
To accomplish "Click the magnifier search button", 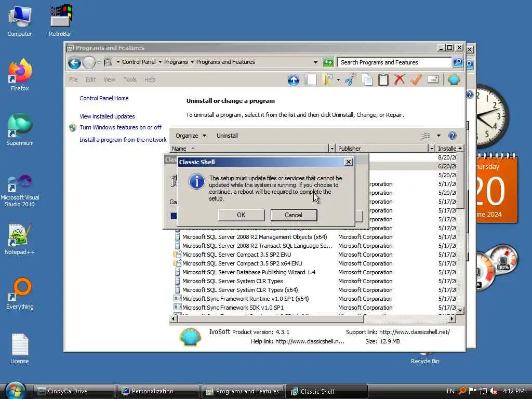I will click(457, 62).
